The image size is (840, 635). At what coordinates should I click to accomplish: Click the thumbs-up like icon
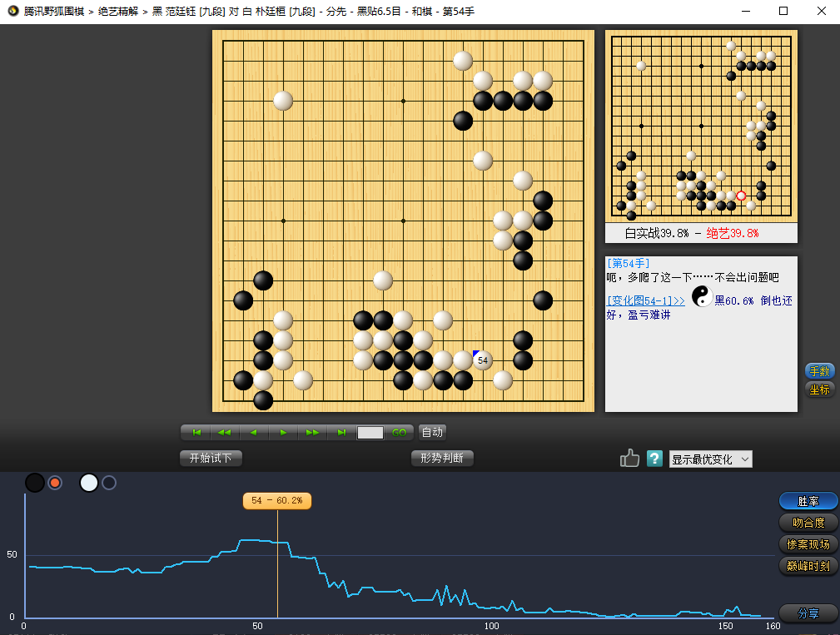click(629, 459)
